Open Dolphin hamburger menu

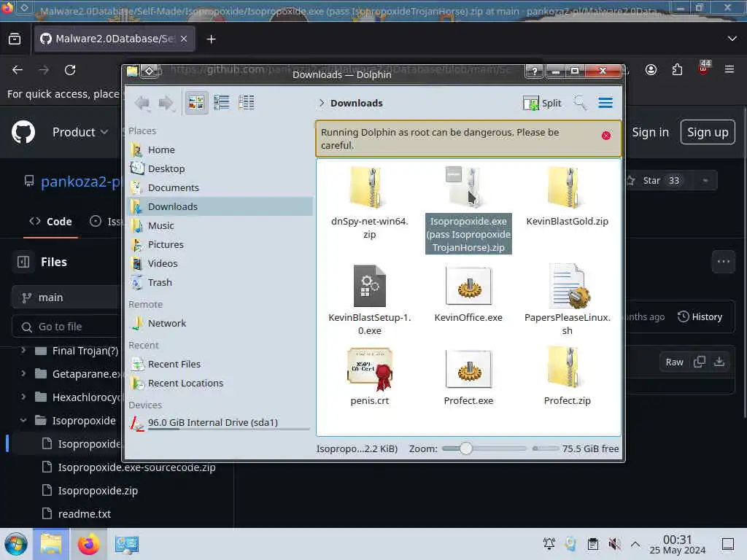[x=605, y=103]
